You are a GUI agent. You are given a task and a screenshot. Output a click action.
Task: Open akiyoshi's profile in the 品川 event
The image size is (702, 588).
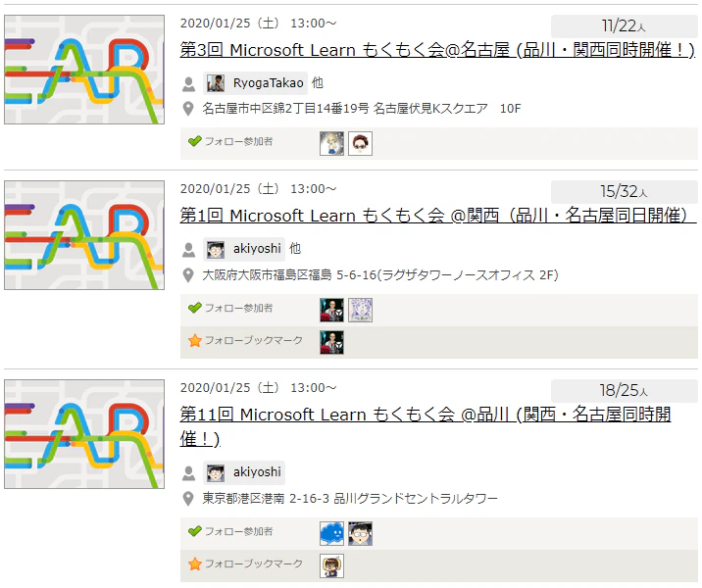(x=244, y=472)
